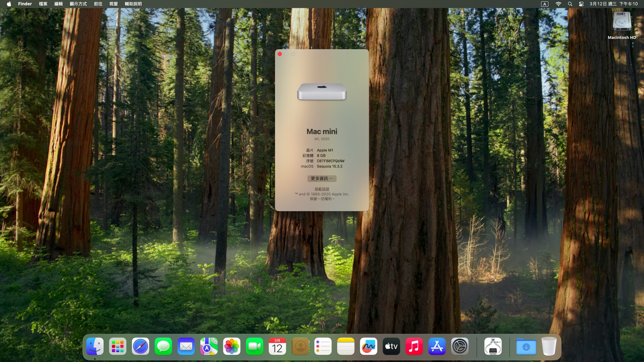
Task: Open the Apple TV app
Action: click(x=391, y=346)
